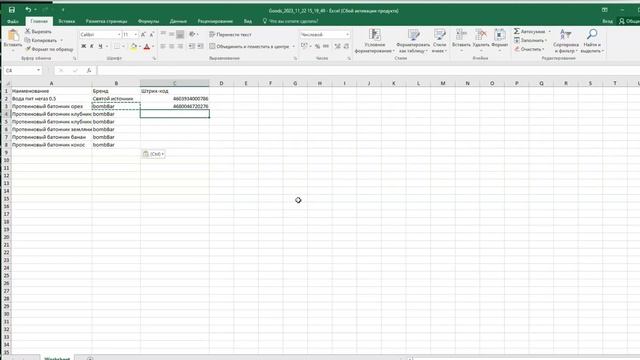Image resolution: width=640 pixels, height=360 pixels.
Task: Align cell text to the left
Action: click(x=163, y=47)
